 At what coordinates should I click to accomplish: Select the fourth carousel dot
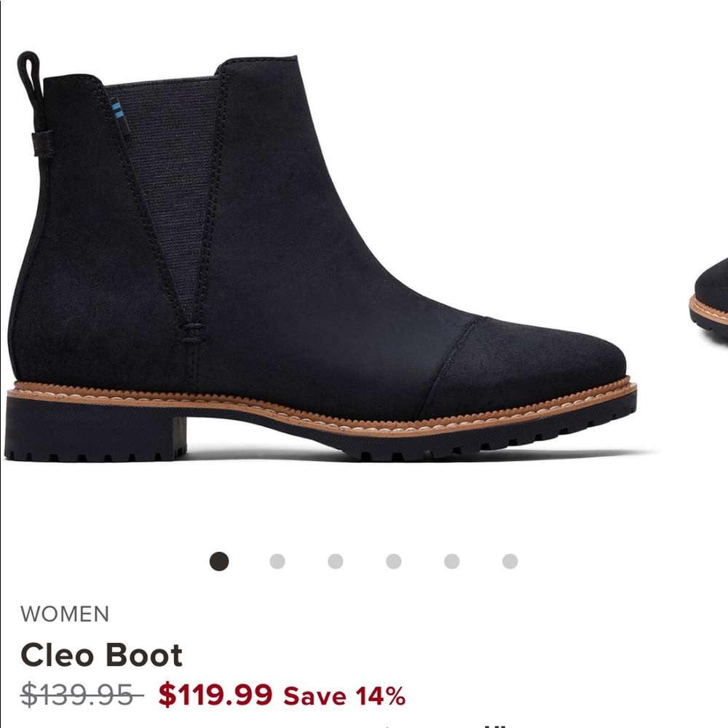[392, 561]
